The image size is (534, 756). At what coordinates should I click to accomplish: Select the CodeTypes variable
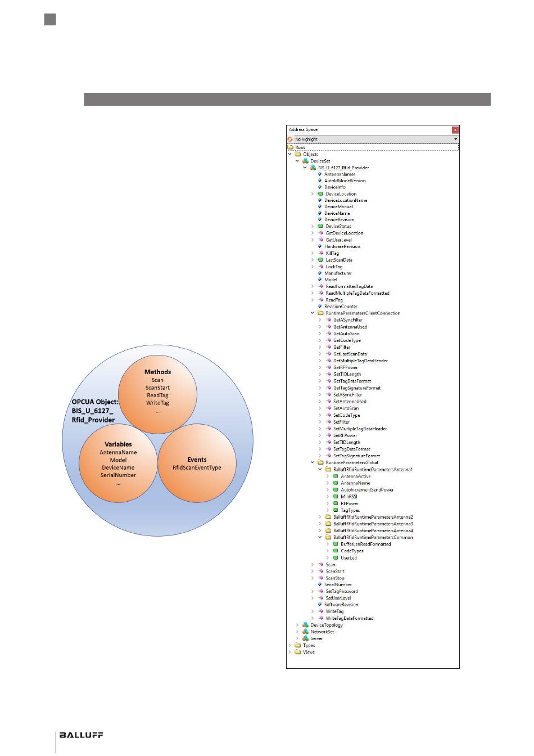(x=352, y=551)
